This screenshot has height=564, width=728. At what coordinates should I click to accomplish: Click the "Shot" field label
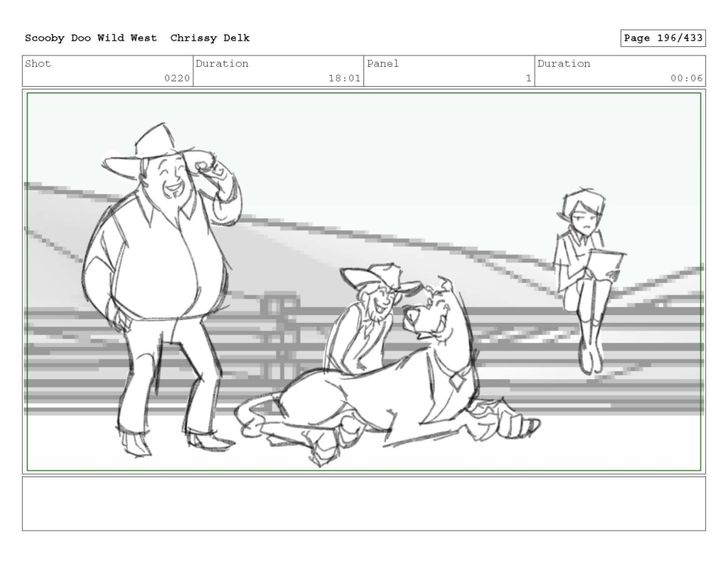[38, 63]
